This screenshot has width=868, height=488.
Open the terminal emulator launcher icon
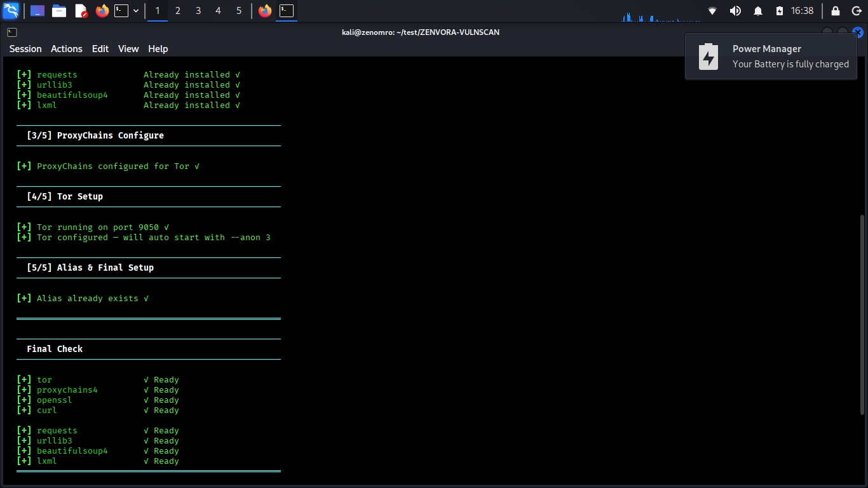pyautogui.click(x=121, y=11)
